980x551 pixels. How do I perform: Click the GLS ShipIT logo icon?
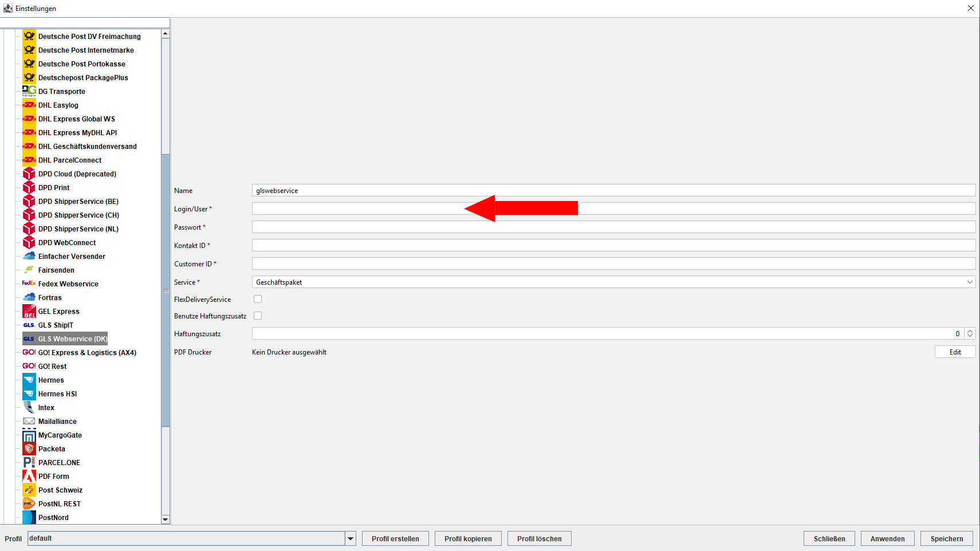29,325
